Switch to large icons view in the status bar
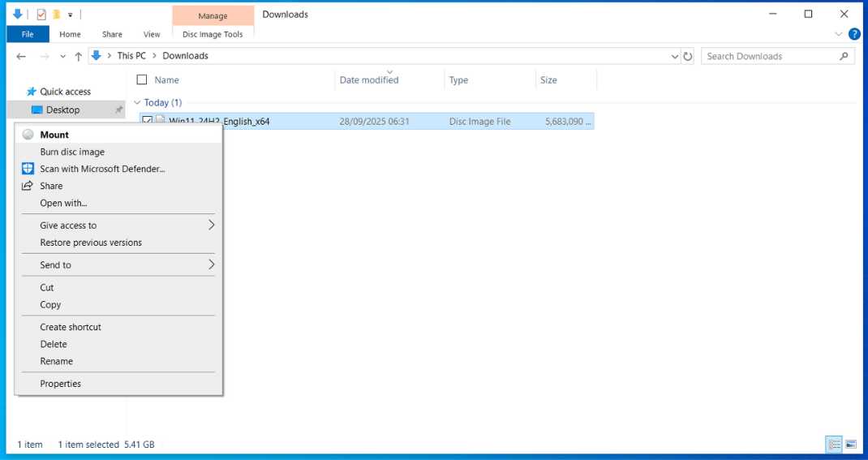 click(851, 445)
